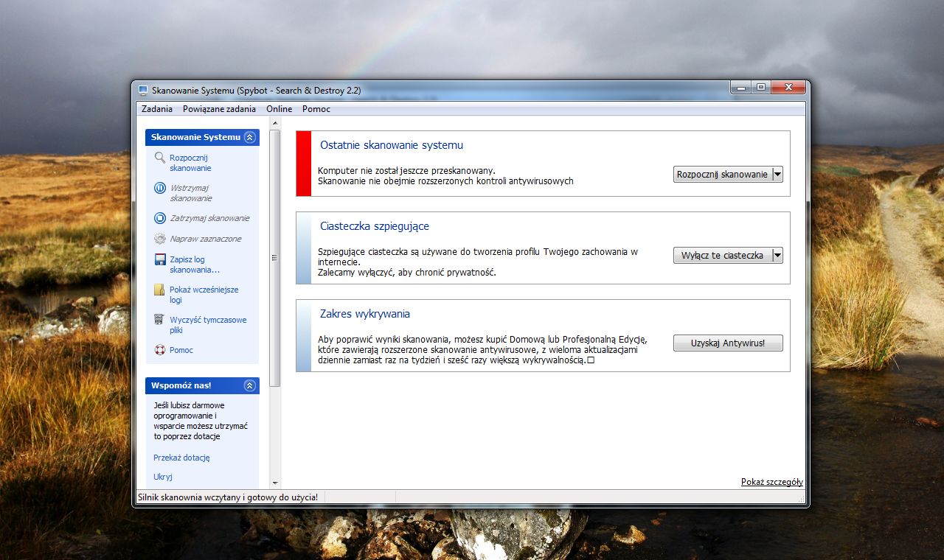
Task: Click Rozpocznij skanowanie link in sidebar
Action: click(190, 163)
